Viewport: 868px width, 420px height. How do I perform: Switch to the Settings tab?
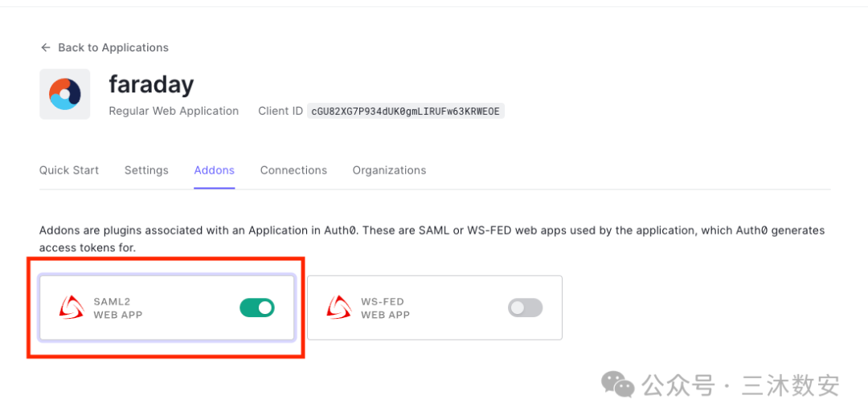(146, 170)
